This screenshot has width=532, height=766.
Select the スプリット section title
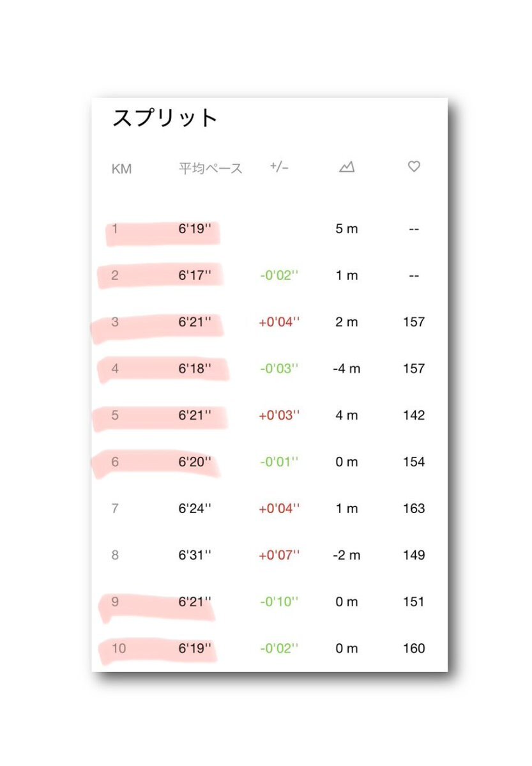click(165, 118)
